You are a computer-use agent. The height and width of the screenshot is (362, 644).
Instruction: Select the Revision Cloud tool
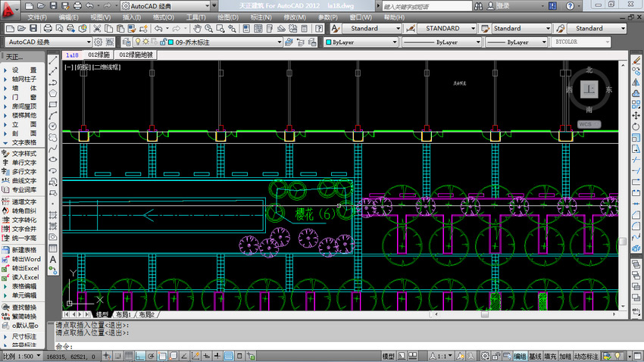[53, 138]
